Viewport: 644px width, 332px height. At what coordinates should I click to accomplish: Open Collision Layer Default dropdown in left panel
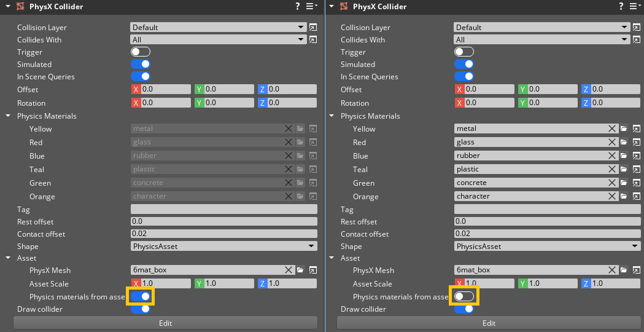point(219,27)
